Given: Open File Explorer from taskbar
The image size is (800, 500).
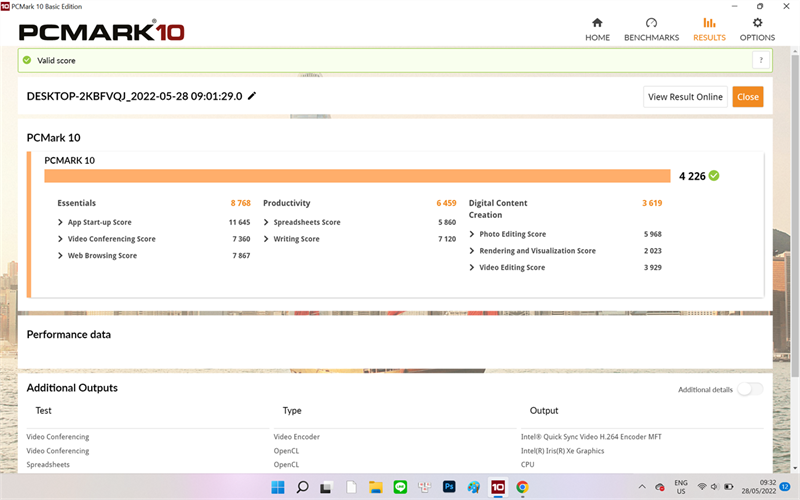Looking at the screenshot, I should (x=376, y=487).
